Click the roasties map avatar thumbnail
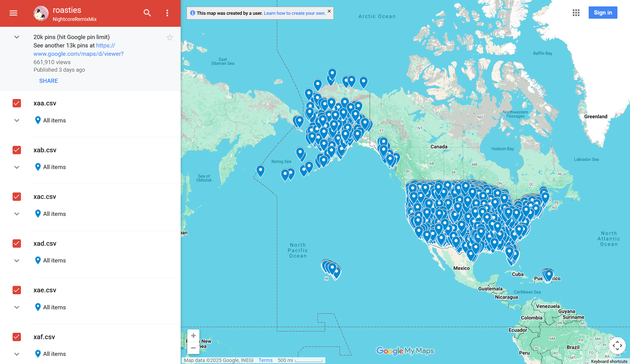The height and width of the screenshot is (364, 630). pyautogui.click(x=41, y=13)
